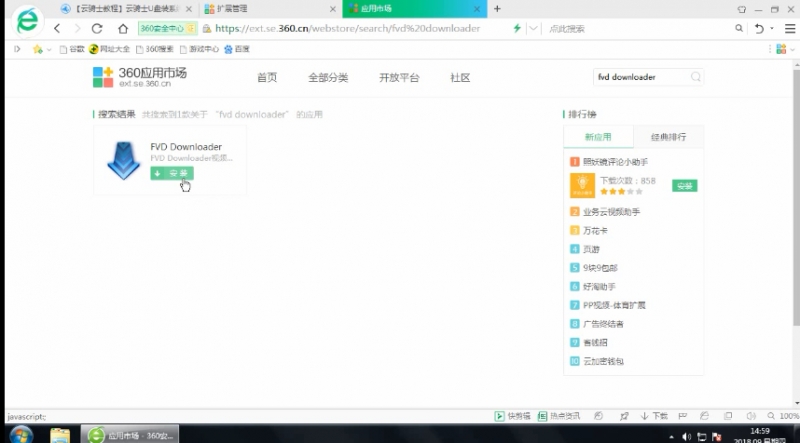The image size is (800, 443).
Task: Open ranked app 照妖镜评论小助手
Action: pyautogui.click(x=615, y=162)
